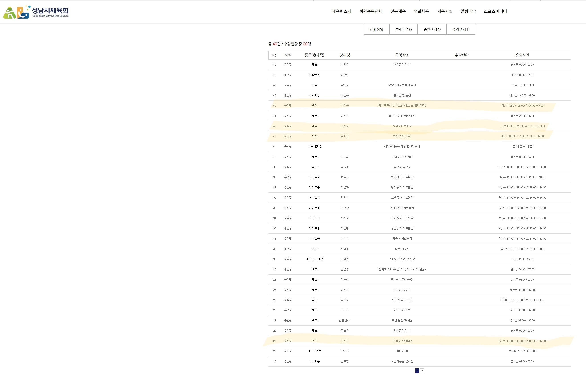This screenshot has height=392, width=586.
Task: Click instructor name 장부상
Action: pyautogui.click(x=345, y=85)
